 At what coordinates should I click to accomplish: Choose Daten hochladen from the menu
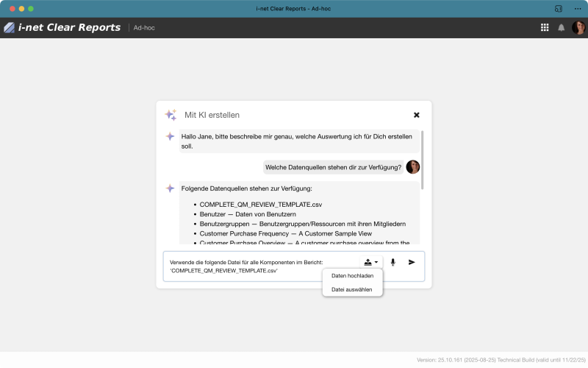pos(352,276)
